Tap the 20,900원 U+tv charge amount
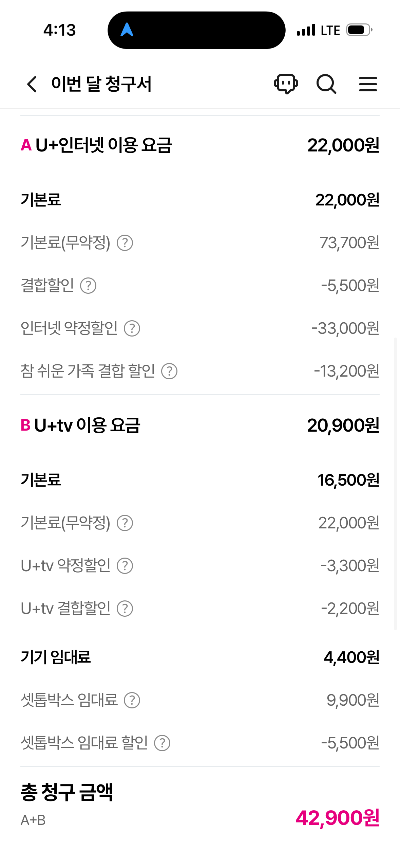400x868 pixels. coord(343,426)
